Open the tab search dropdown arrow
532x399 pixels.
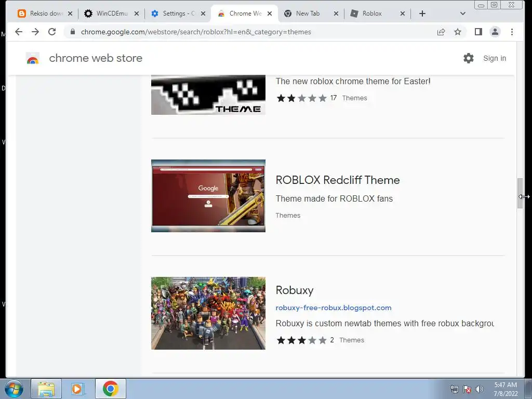(462, 14)
